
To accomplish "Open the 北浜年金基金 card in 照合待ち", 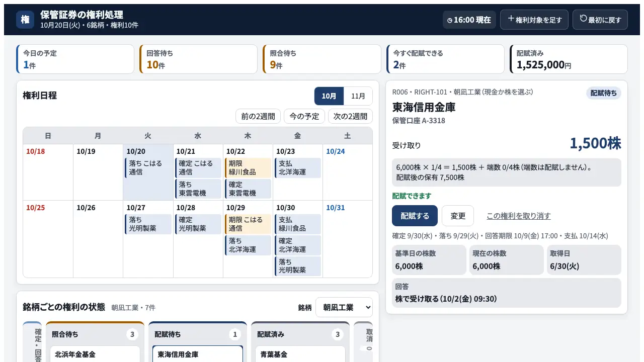I will [x=95, y=354].
